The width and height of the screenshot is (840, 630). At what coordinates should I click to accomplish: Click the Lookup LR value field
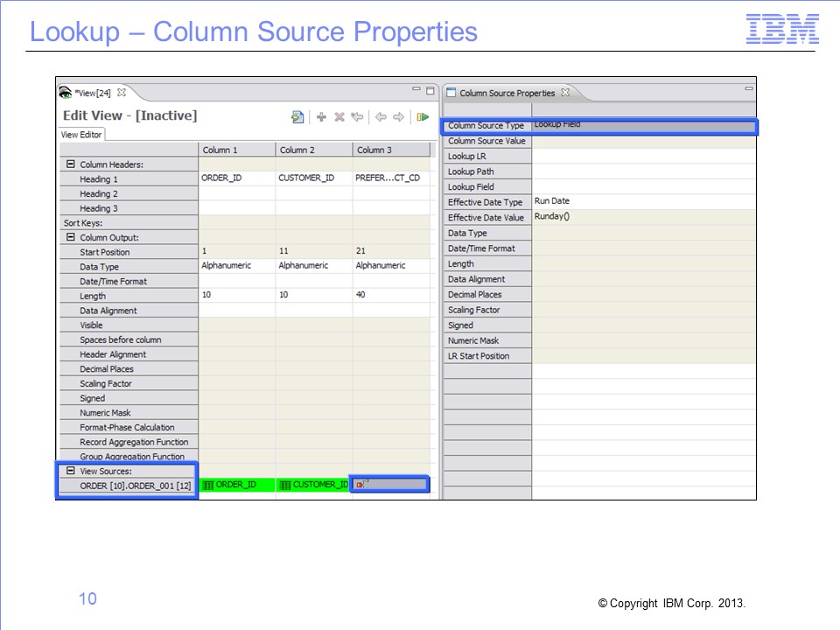click(643, 157)
